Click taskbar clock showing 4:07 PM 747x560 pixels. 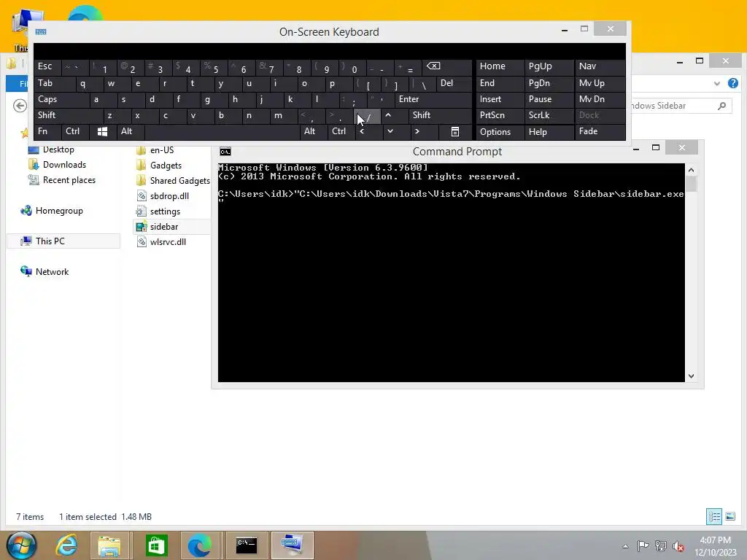pyautogui.click(x=716, y=545)
